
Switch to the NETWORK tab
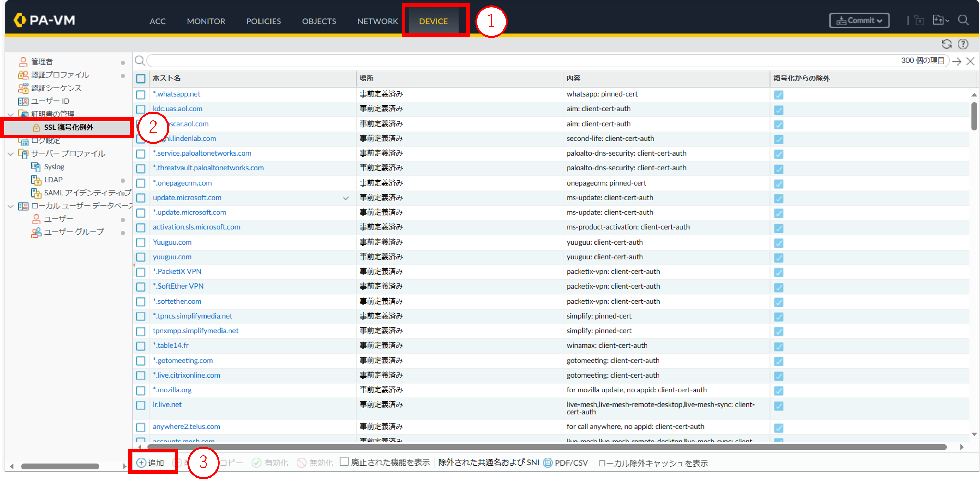[x=377, y=21]
